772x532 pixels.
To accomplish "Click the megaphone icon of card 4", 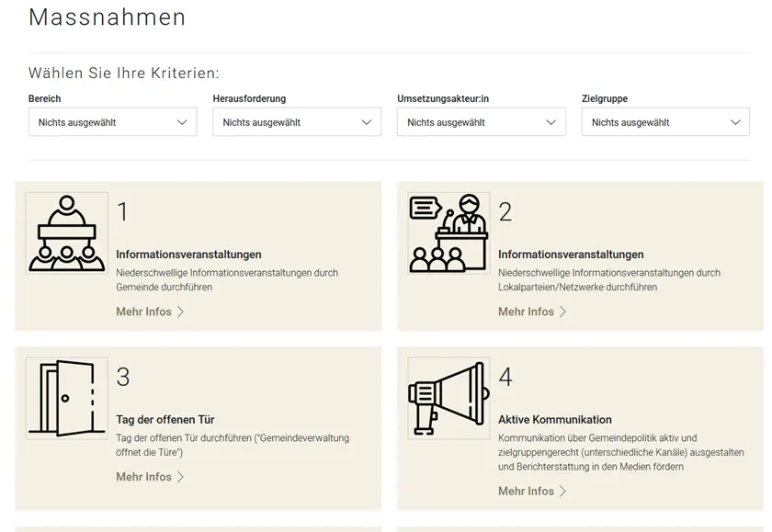I will [448, 398].
